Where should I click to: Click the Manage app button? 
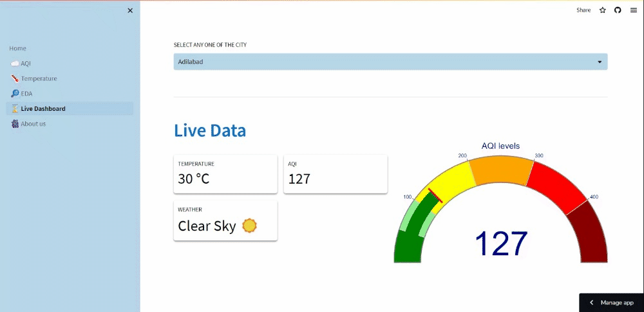tap(612, 302)
